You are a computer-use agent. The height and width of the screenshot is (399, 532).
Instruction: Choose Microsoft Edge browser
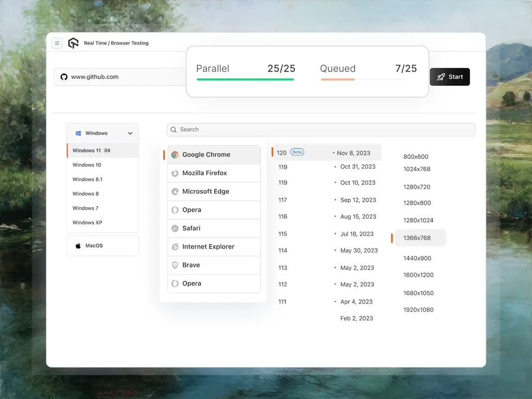(x=214, y=191)
